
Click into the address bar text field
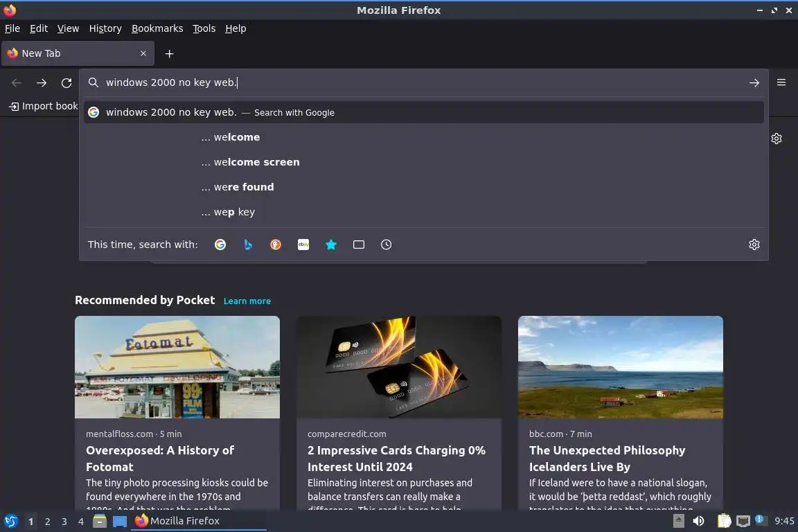point(423,82)
